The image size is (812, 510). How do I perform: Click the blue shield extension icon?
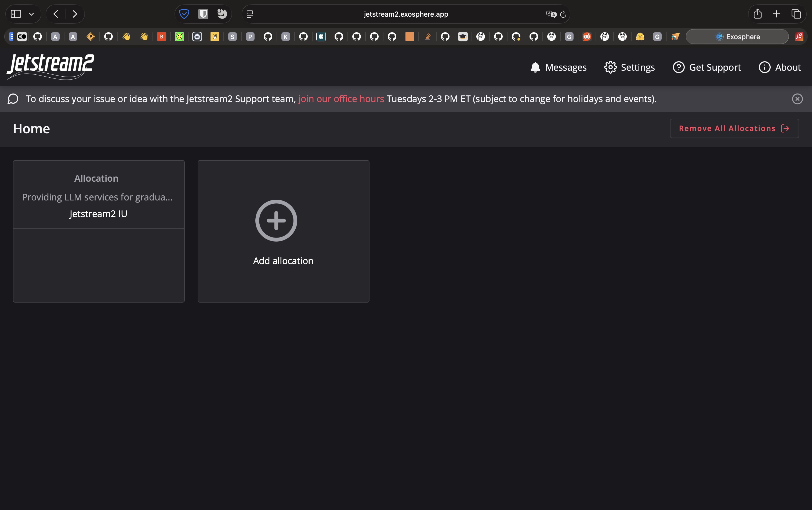point(184,14)
